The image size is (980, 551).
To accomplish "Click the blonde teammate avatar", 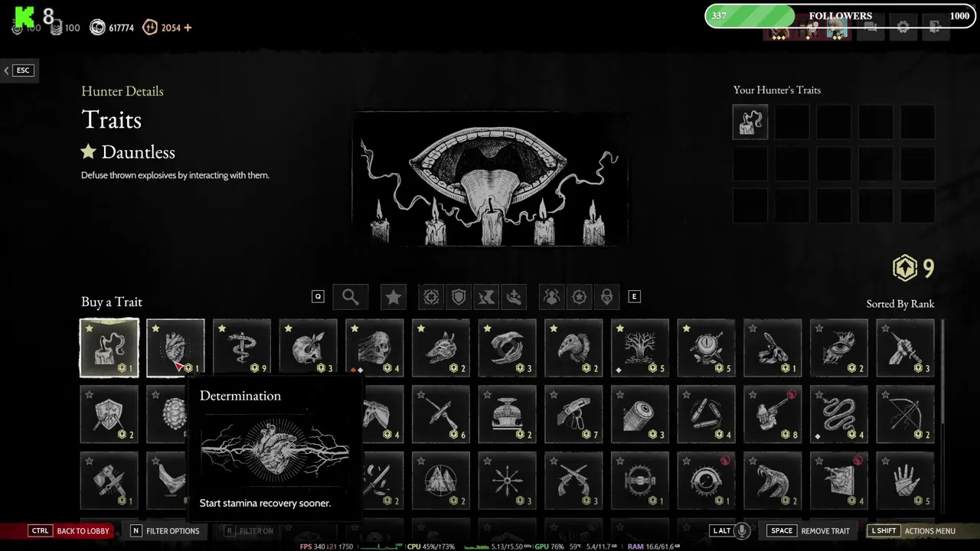I will [x=838, y=29].
